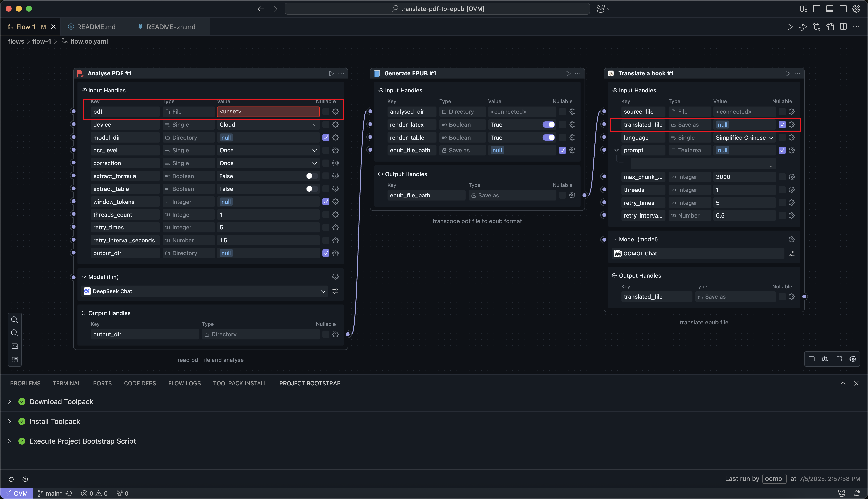The height and width of the screenshot is (499, 868).
Task: Click restart icon in bootstrap panel
Action: pos(11,479)
